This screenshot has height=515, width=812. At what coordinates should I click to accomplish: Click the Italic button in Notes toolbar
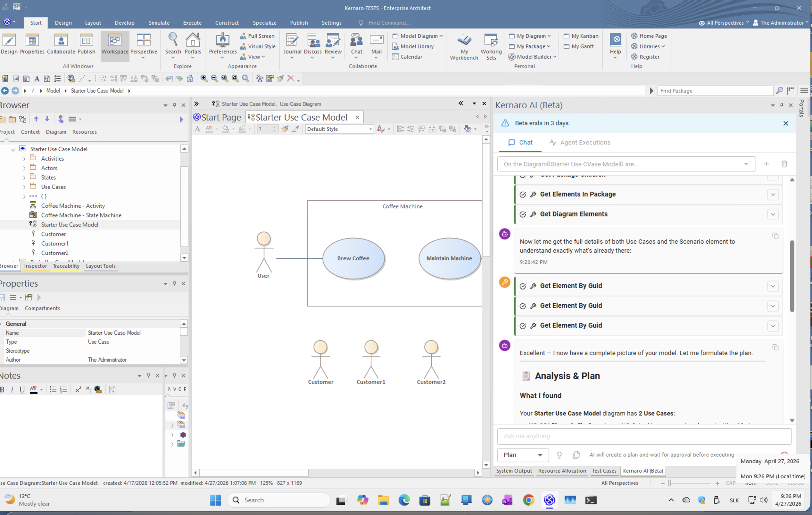pyautogui.click(x=12, y=390)
